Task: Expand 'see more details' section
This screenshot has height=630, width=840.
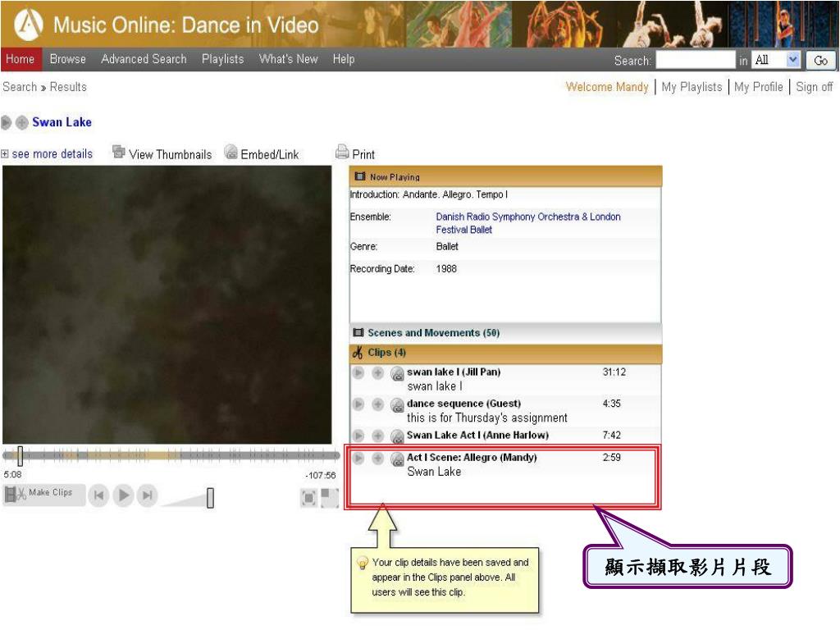Action: point(47,154)
